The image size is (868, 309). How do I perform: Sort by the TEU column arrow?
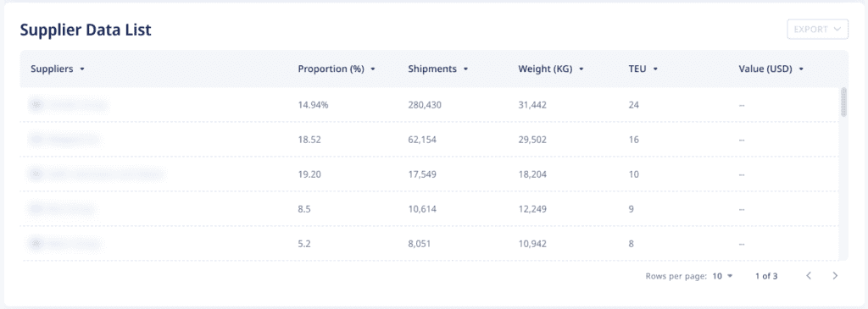click(655, 69)
